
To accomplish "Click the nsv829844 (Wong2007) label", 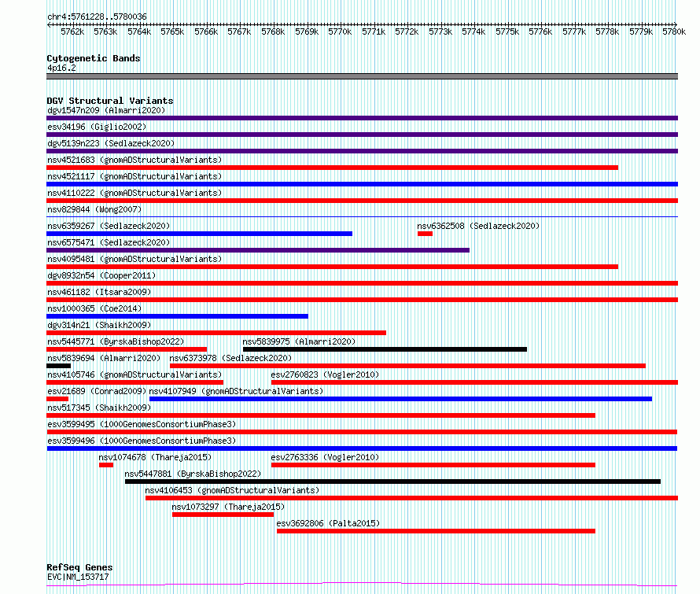I will tap(94, 209).
